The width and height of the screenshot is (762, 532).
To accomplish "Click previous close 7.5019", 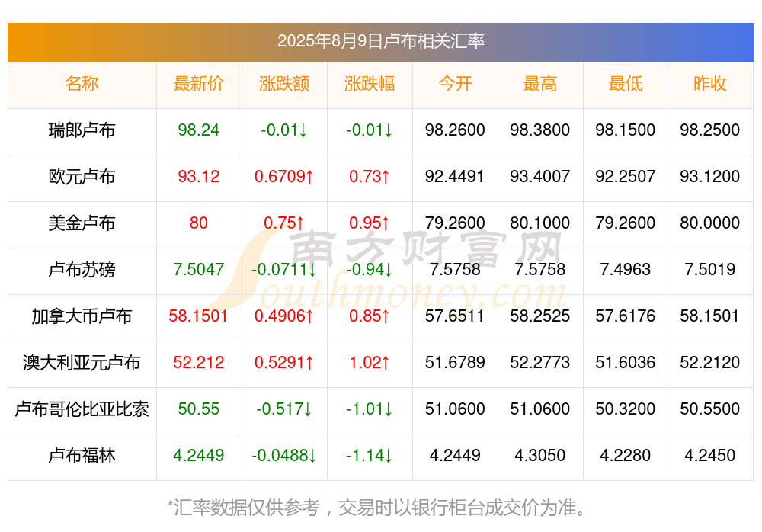I will 710,269.
